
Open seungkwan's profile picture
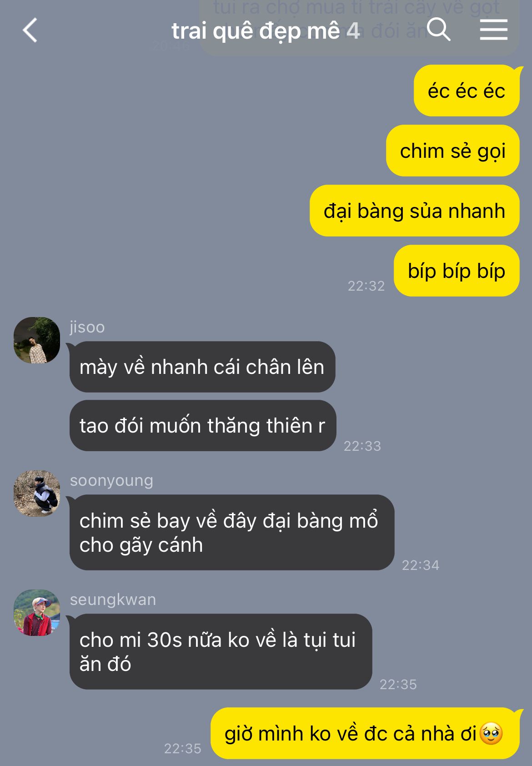point(37,612)
